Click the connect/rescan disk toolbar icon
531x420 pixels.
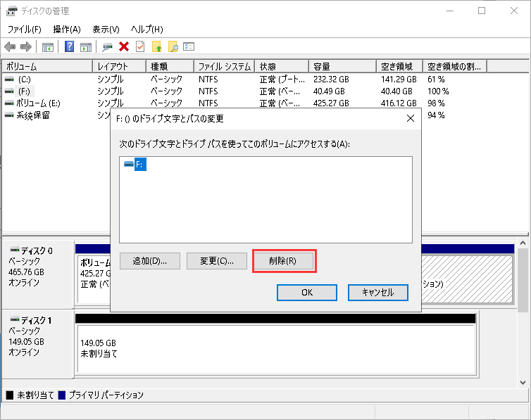(x=107, y=47)
